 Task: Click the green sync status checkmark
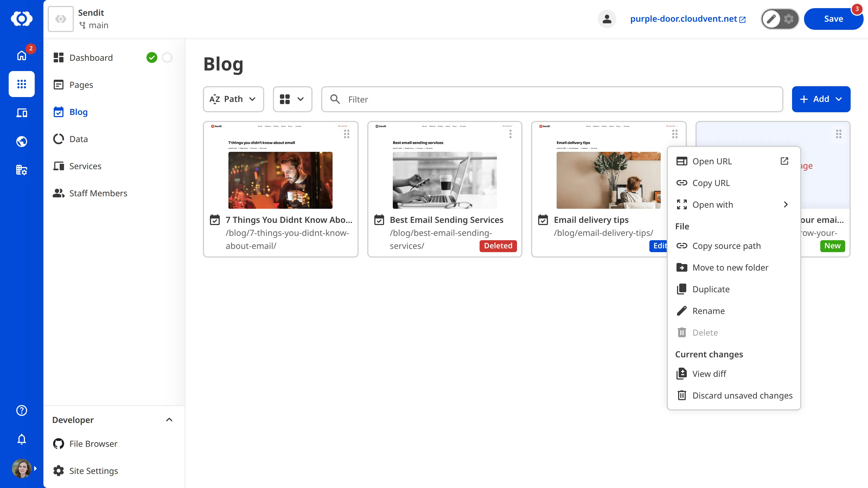[x=152, y=57]
